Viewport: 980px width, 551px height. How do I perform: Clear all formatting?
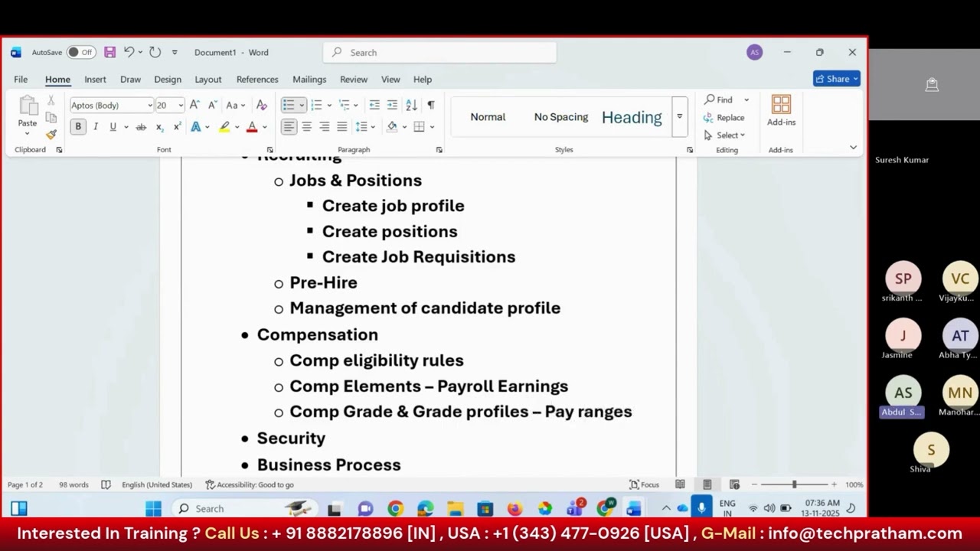click(x=261, y=105)
